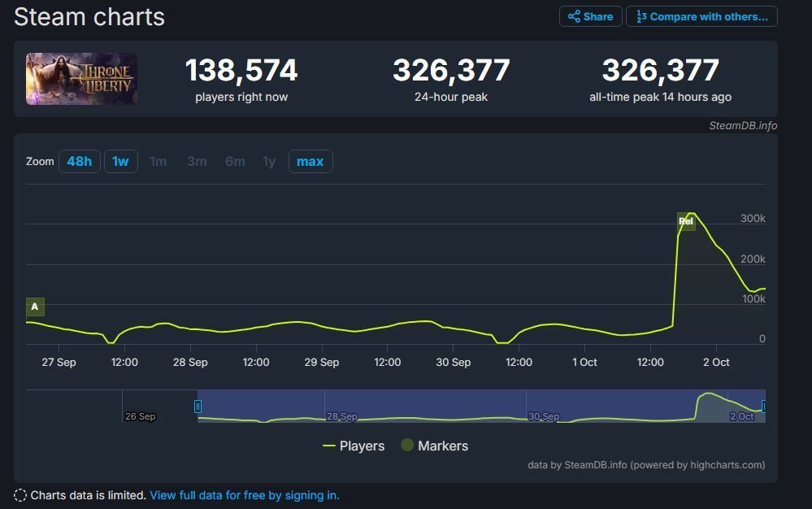Image resolution: width=812 pixels, height=509 pixels.
Task: Open 'View full data for free by signing in'
Action: (x=245, y=495)
